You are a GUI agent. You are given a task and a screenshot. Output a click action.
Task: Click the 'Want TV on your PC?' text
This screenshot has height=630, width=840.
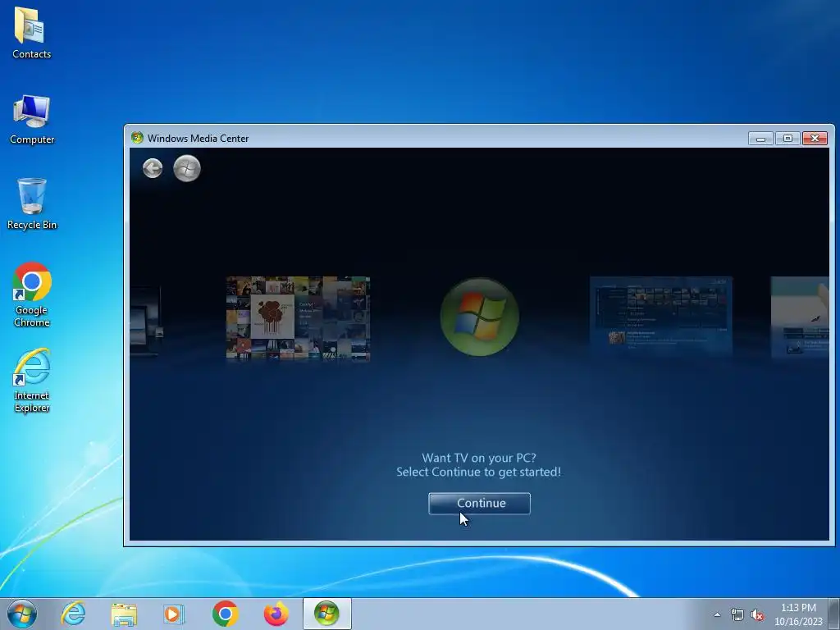tap(479, 458)
